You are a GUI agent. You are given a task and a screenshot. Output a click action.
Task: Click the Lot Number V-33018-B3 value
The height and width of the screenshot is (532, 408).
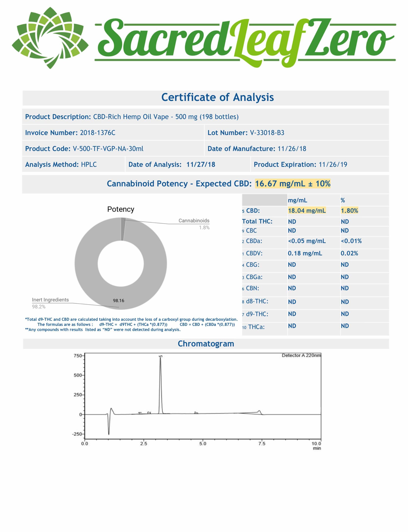click(267, 133)
